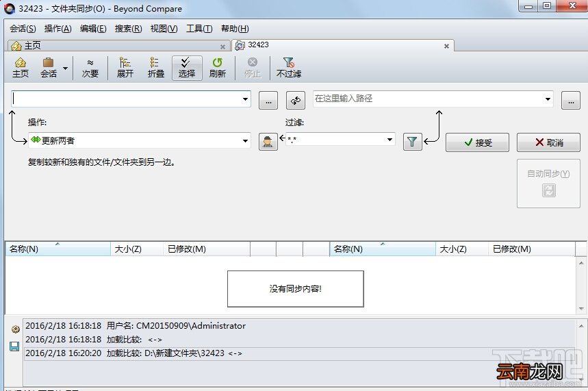Click the 取消 (Cancel) button
Image resolution: width=588 pixels, height=391 pixels.
point(548,142)
